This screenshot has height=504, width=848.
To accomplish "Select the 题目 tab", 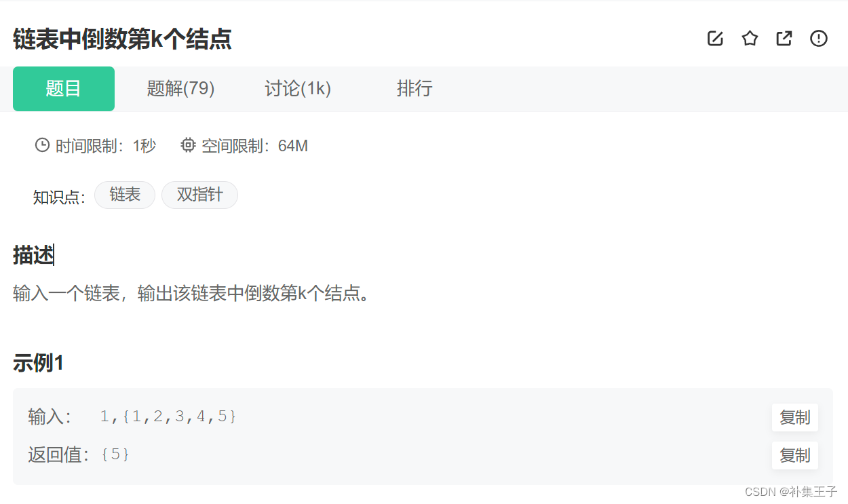I will click(x=64, y=89).
